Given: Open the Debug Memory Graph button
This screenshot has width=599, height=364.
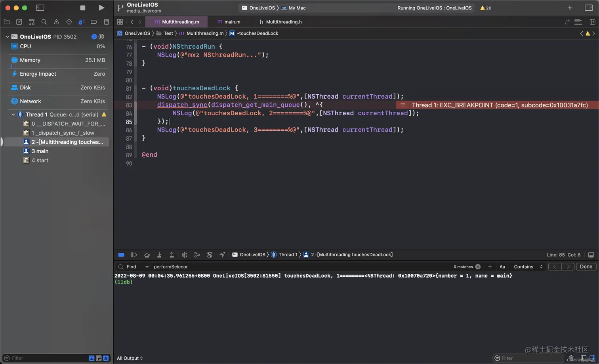Looking at the screenshot, I should pos(197,255).
